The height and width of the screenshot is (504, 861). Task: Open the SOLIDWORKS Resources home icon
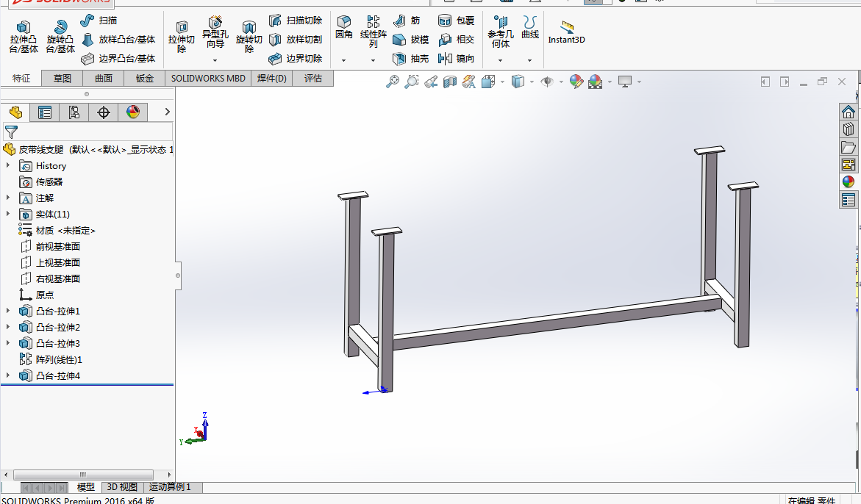tap(849, 112)
